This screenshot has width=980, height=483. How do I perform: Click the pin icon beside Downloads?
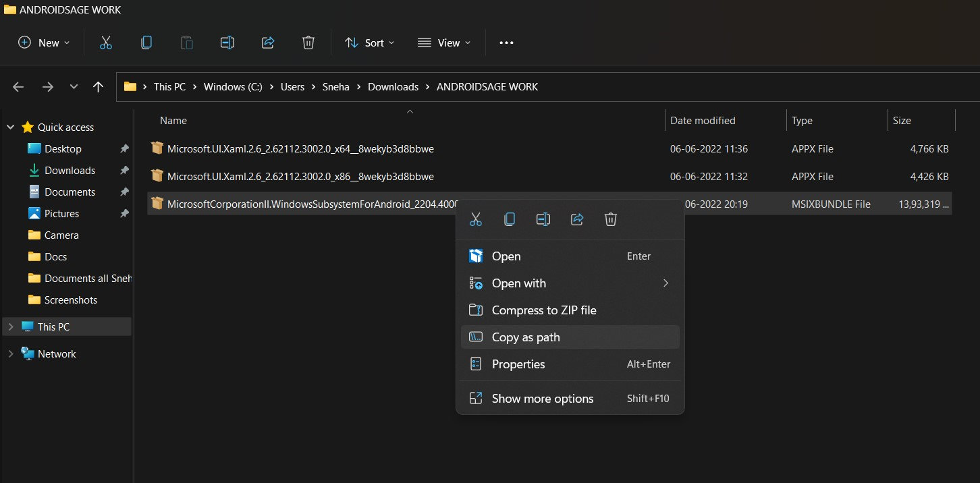click(124, 170)
